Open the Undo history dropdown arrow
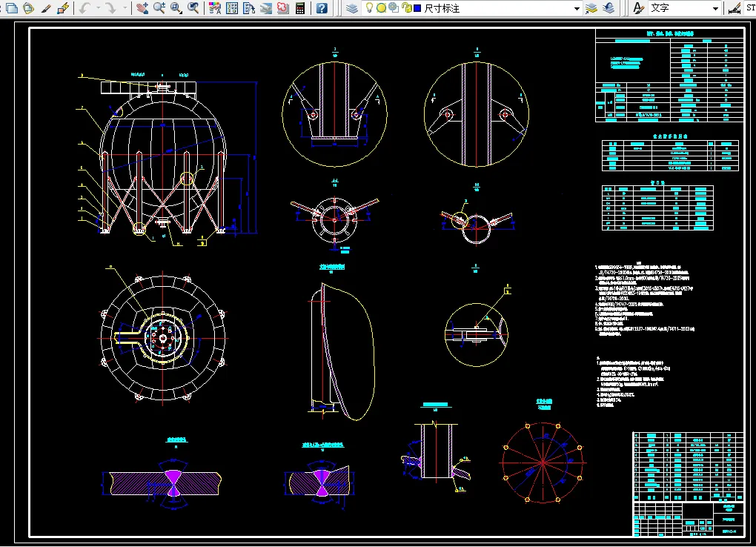Viewport: 756px width, 547px height. tap(99, 8)
